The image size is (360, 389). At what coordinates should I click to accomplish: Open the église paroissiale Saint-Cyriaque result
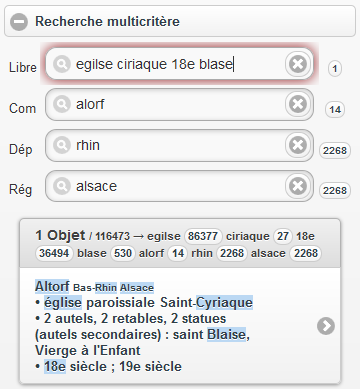click(180, 326)
